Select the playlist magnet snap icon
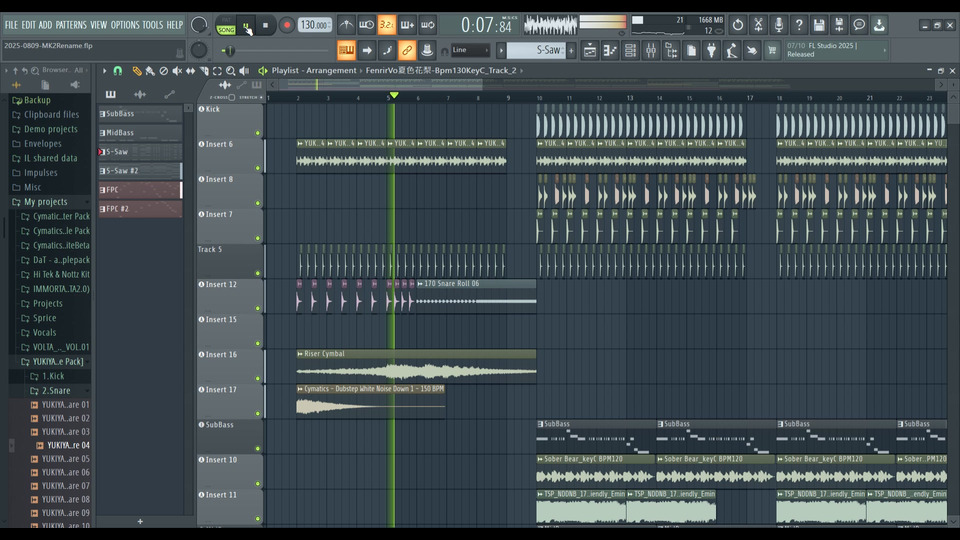Image resolution: width=960 pixels, height=540 pixels. (118, 71)
